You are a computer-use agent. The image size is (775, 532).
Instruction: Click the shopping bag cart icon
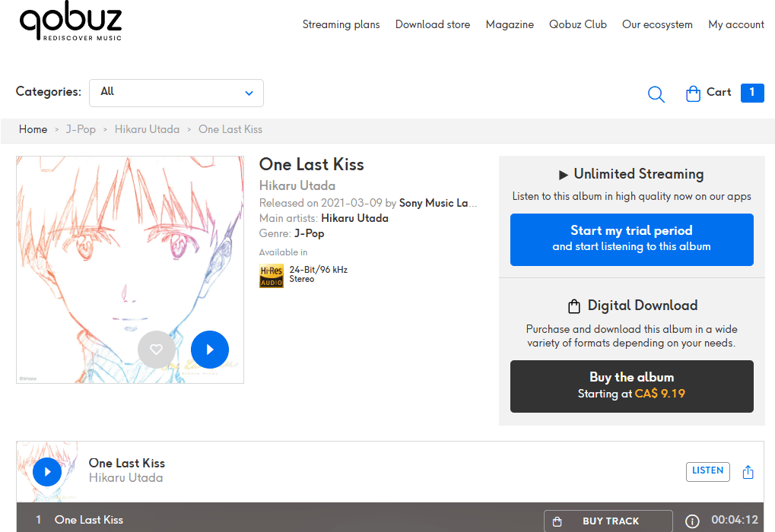pyautogui.click(x=693, y=93)
